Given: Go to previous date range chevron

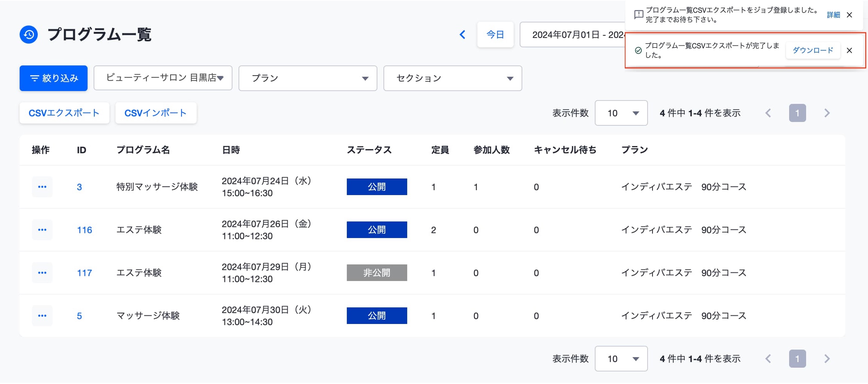Looking at the screenshot, I should coord(462,35).
